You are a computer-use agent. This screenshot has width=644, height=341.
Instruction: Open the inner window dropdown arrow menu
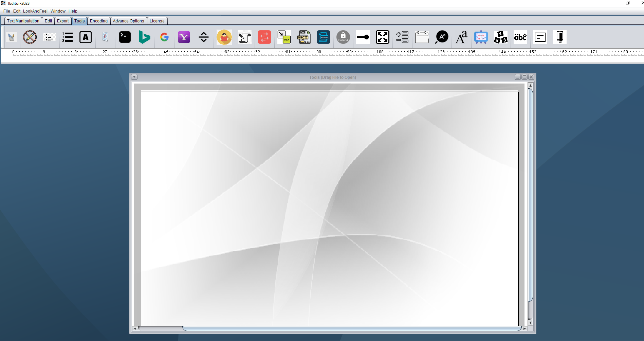(x=134, y=77)
